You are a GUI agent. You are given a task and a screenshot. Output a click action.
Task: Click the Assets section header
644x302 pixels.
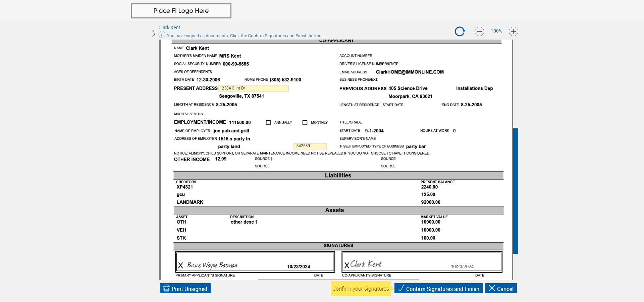point(338,210)
